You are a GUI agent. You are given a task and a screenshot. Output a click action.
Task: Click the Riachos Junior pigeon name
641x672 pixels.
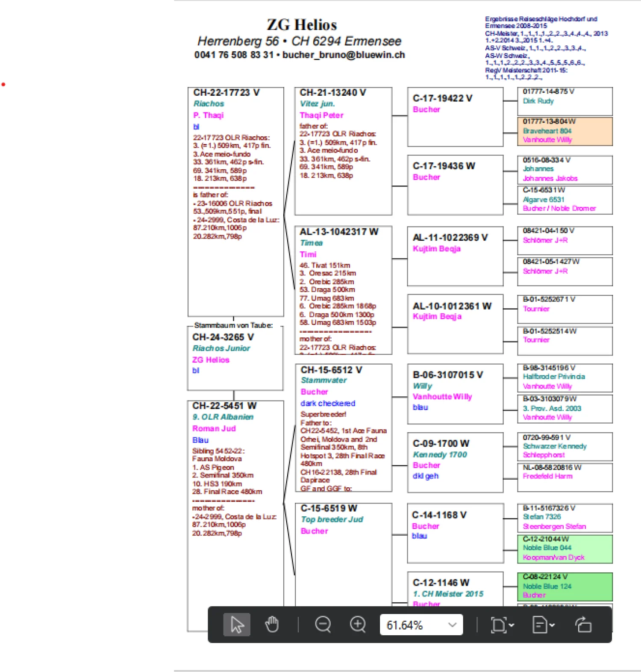pyautogui.click(x=221, y=348)
